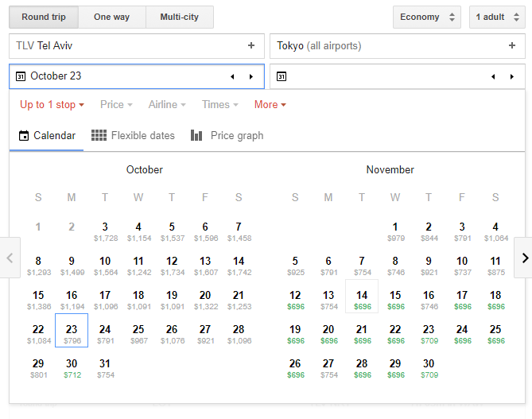Click the plus icon in the Tel Aviv origin field
Viewport: 532px width, 419px height.
click(x=251, y=46)
